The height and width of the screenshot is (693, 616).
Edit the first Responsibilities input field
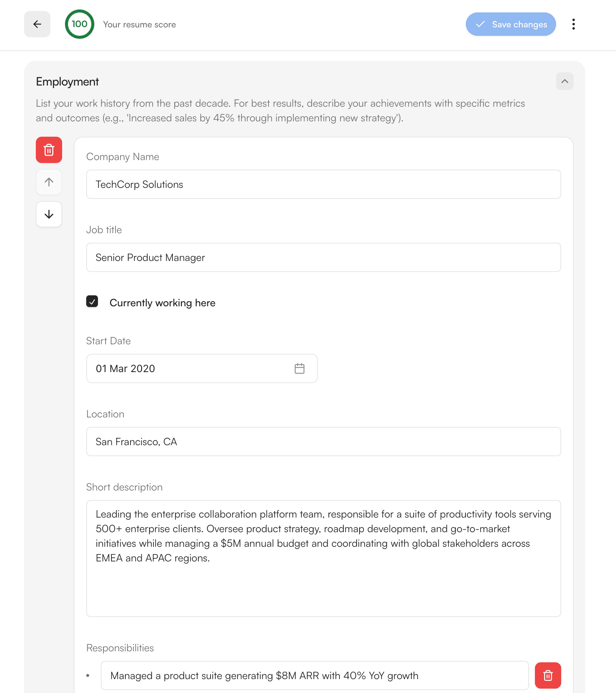(x=315, y=675)
